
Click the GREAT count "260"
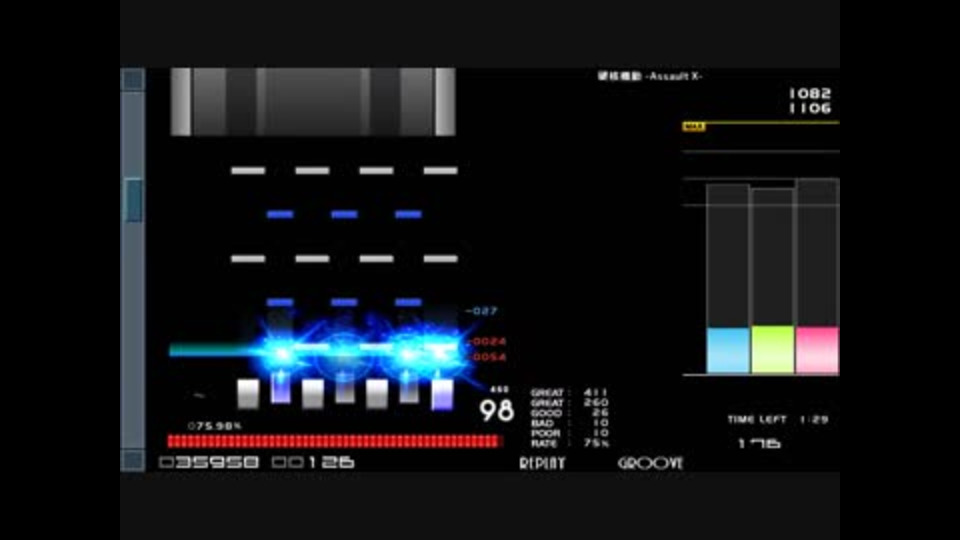596,402
